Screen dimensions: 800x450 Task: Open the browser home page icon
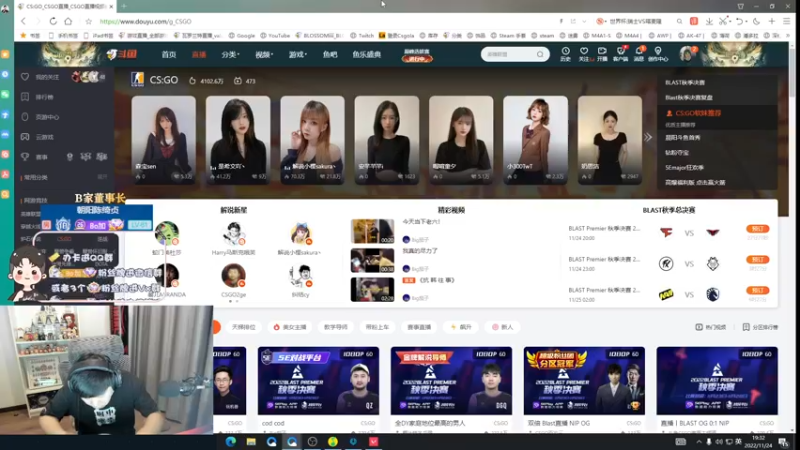68,21
